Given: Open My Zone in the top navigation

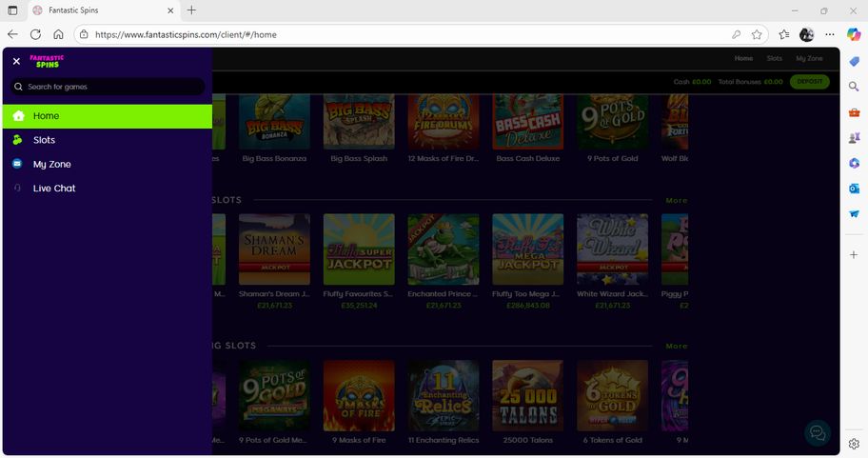Looking at the screenshot, I should (x=809, y=58).
